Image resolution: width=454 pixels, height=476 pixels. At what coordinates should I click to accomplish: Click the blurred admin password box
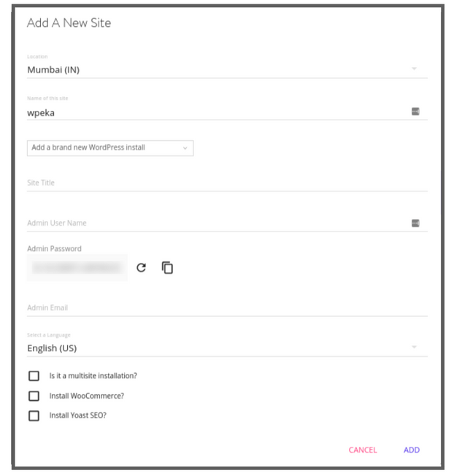point(77,268)
